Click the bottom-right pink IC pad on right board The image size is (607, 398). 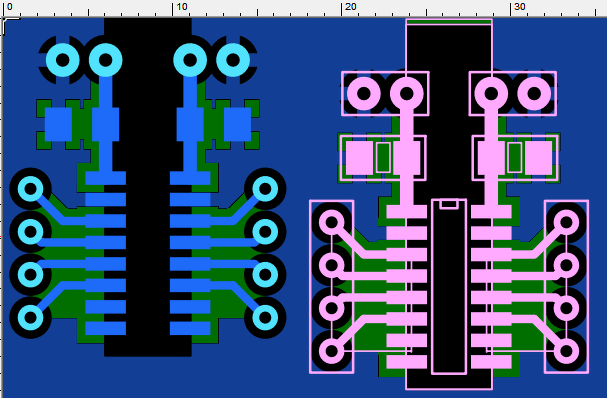[491, 362]
